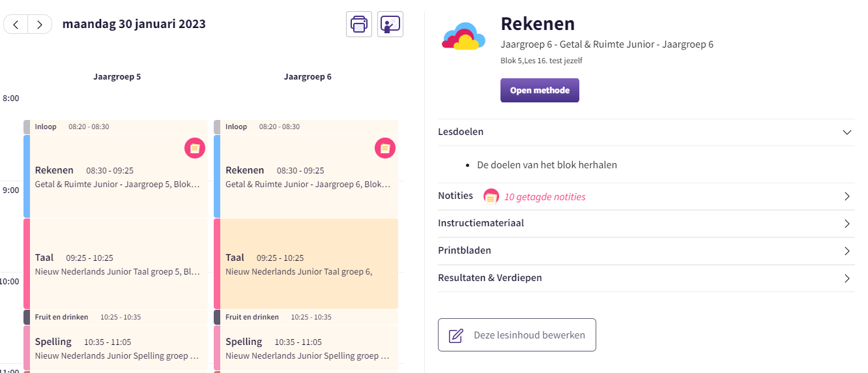This screenshot has height=373, width=868.
Task: Open note icon on Jaargroep 6 Rekenen
Action: [384, 148]
